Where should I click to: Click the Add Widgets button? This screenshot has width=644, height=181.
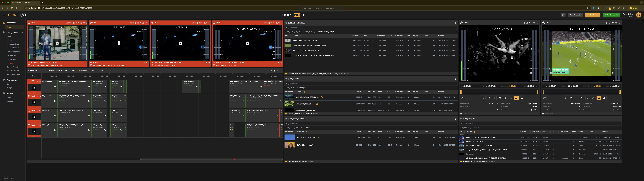coord(575,15)
